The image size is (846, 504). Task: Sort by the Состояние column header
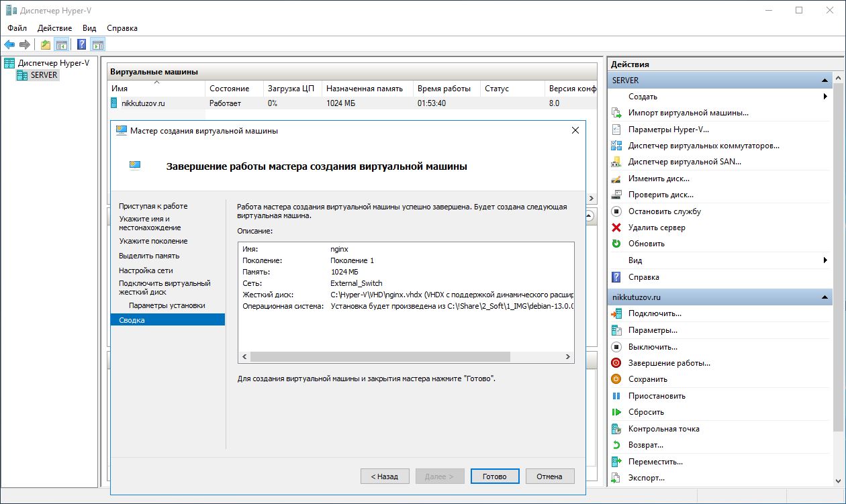[x=229, y=89]
